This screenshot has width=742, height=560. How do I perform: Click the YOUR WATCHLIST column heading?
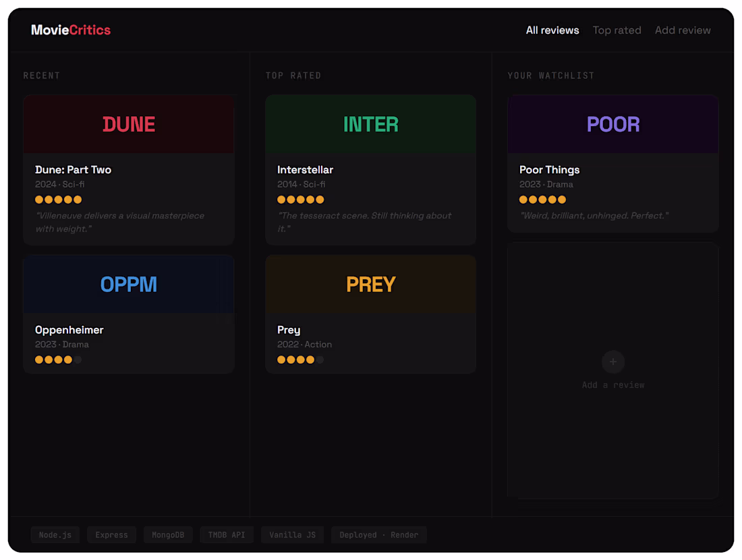point(551,76)
